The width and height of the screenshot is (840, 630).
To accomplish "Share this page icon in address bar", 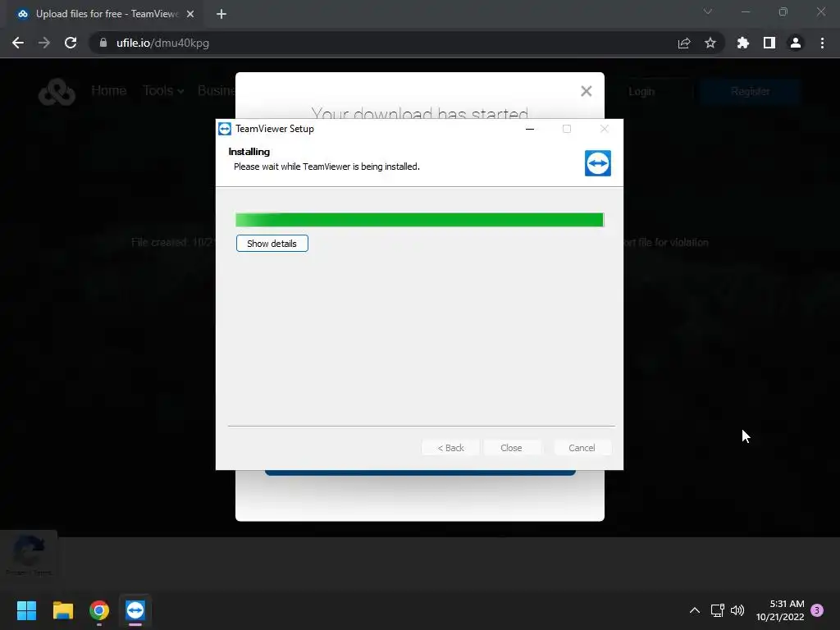I will (x=683, y=43).
